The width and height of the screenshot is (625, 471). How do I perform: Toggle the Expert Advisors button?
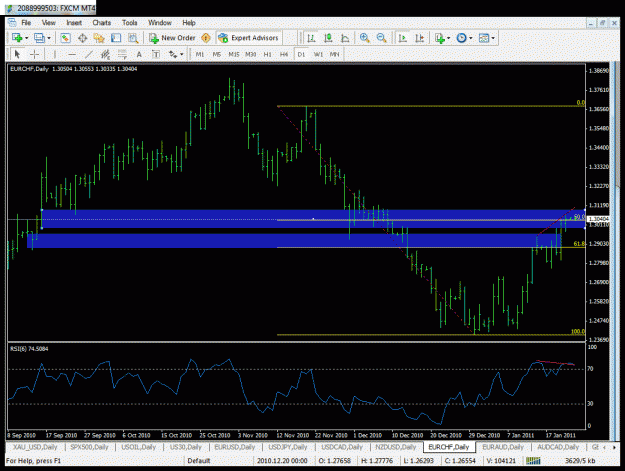coord(248,38)
